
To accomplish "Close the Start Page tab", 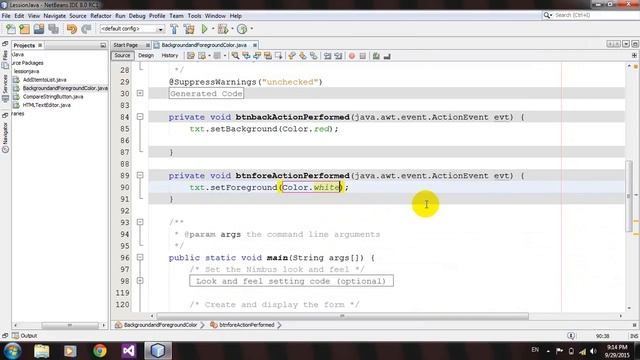I will coord(147,45).
